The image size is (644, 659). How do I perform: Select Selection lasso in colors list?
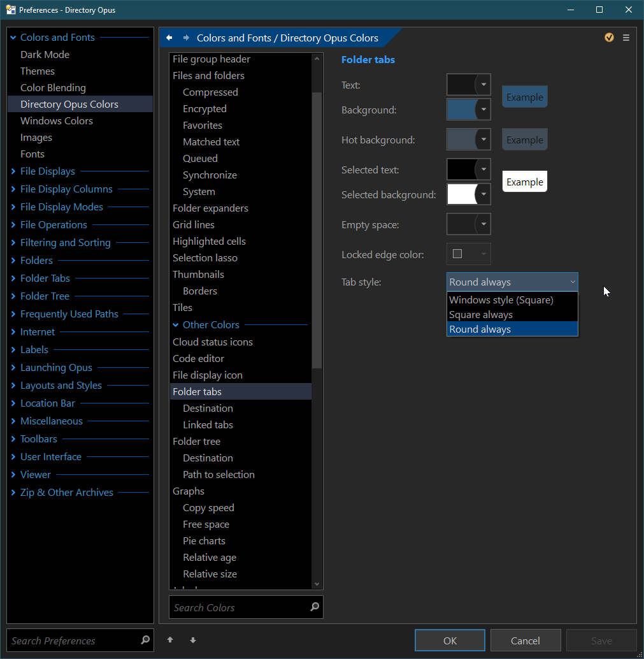point(205,258)
